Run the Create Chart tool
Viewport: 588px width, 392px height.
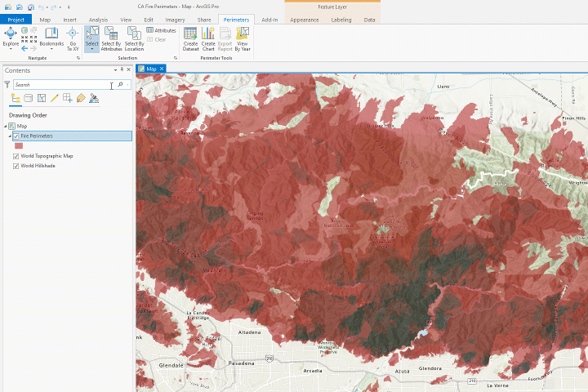point(208,39)
